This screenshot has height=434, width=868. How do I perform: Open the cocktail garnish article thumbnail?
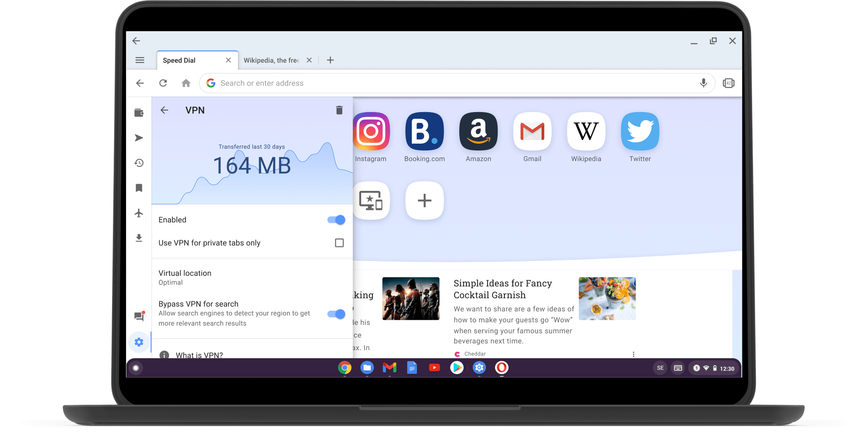(x=607, y=298)
